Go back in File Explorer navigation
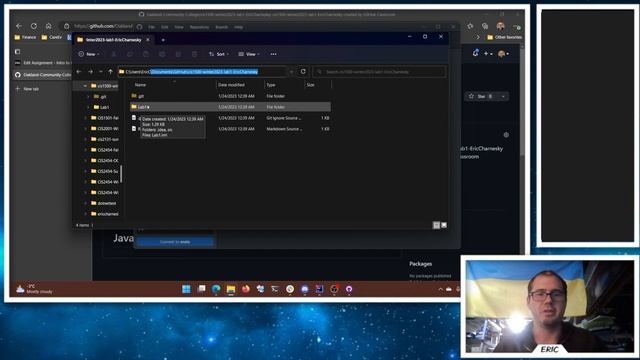 (79, 72)
